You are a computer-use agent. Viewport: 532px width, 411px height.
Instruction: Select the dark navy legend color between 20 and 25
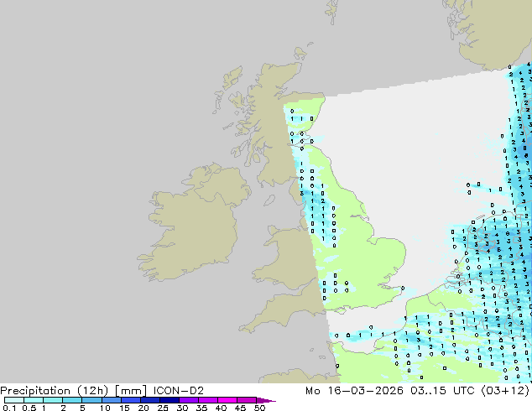(x=152, y=401)
